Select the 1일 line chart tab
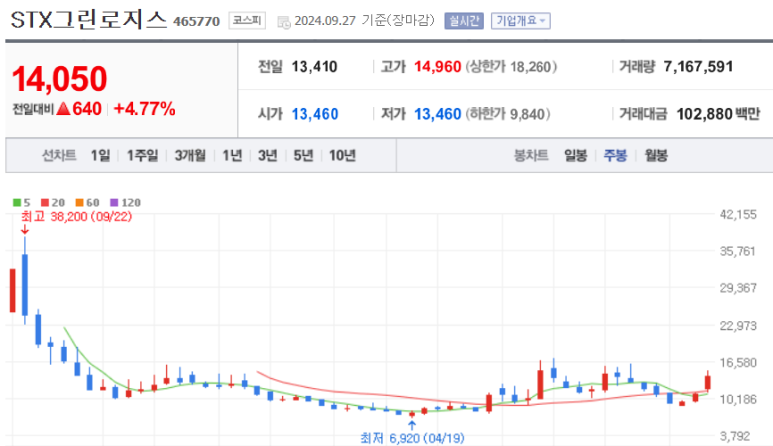 coord(100,156)
